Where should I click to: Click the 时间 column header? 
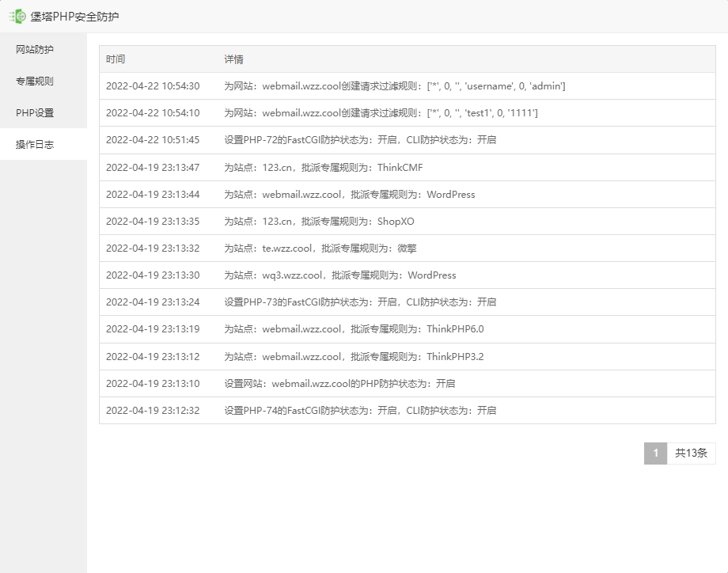116,59
